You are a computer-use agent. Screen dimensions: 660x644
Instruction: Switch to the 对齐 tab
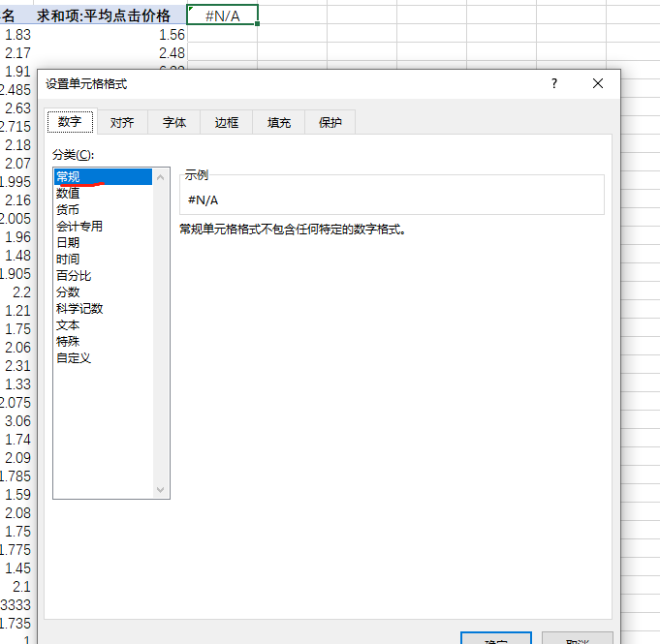pos(122,123)
